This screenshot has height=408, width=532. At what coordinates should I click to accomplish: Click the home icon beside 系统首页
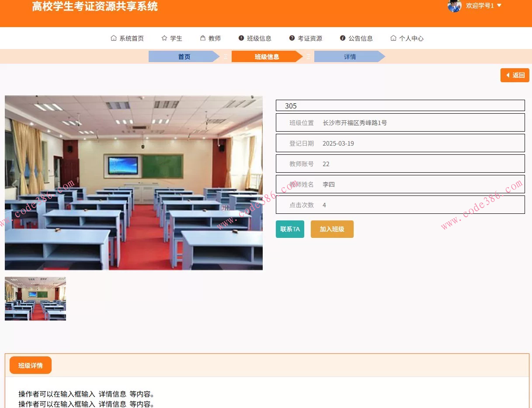click(113, 38)
